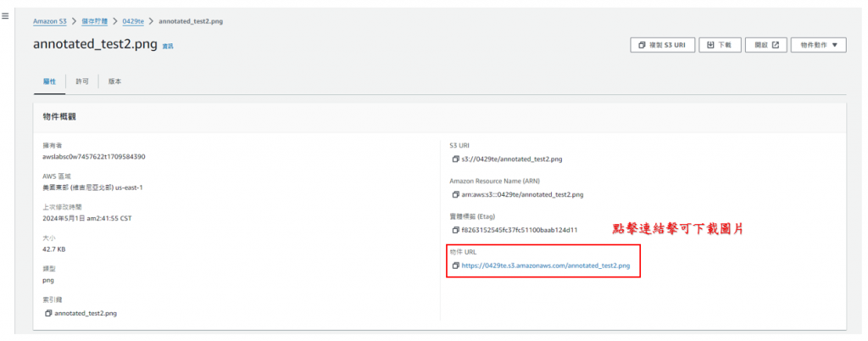Click the 複製 S3 URI button
868x341 pixels.
(662, 46)
